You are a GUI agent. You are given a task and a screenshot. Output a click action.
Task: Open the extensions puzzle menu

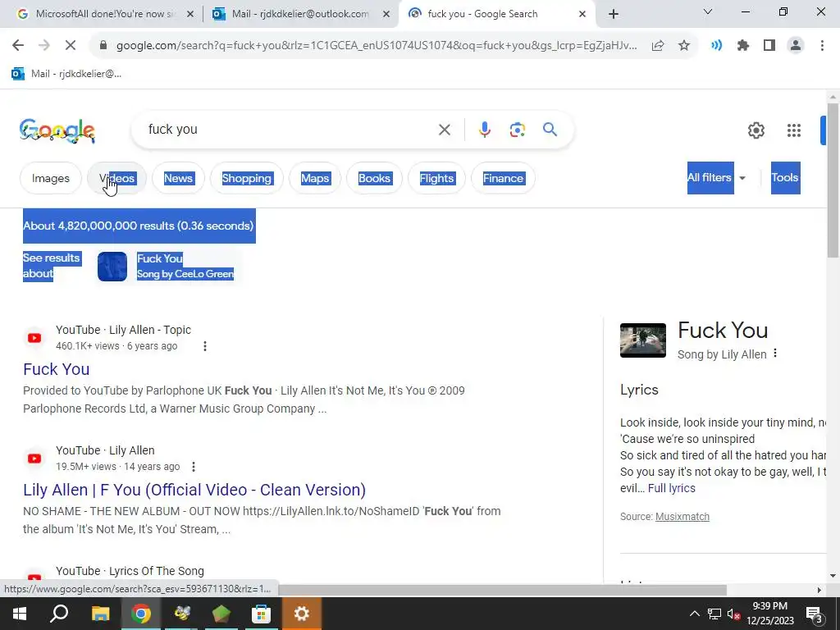click(x=743, y=46)
